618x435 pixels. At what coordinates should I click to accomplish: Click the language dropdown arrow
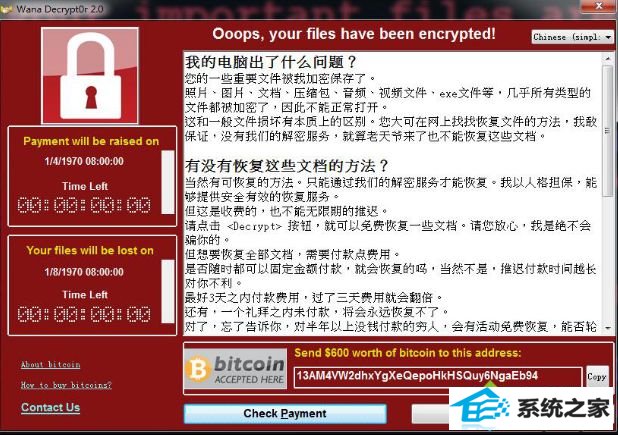point(608,37)
